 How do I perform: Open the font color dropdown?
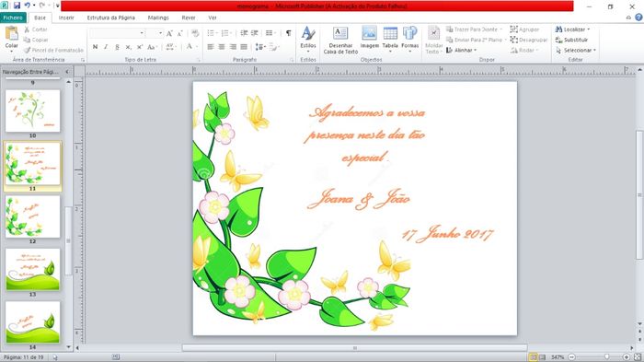196,47
